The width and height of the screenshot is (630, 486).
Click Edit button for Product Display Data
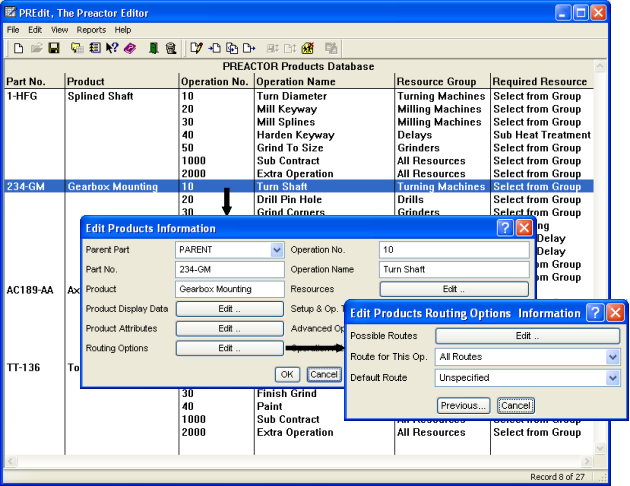[x=229, y=309]
